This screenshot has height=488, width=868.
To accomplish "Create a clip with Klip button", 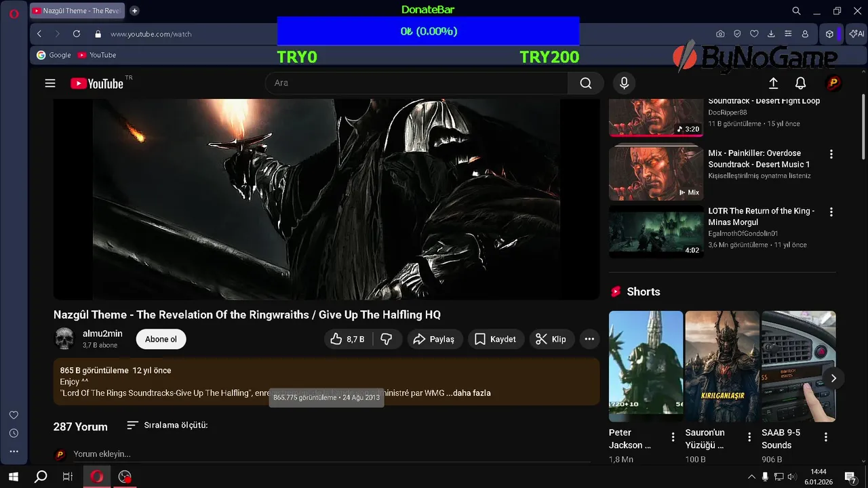I will [551, 339].
